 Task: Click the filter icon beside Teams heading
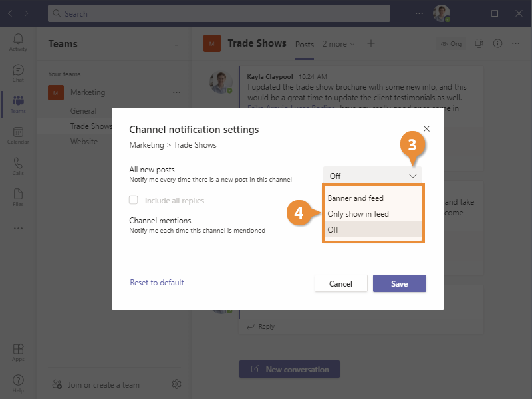[176, 43]
